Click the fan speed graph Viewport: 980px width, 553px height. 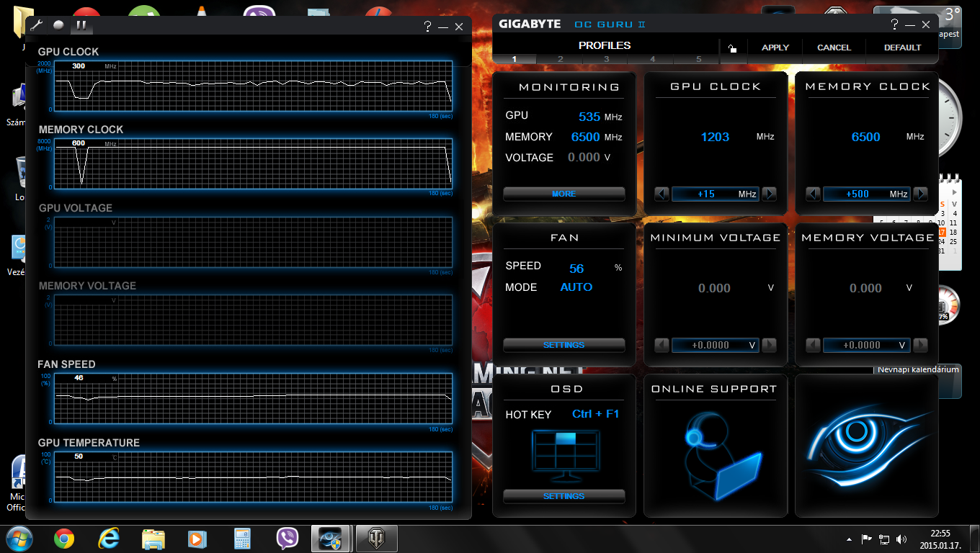(x=253, y=399)
